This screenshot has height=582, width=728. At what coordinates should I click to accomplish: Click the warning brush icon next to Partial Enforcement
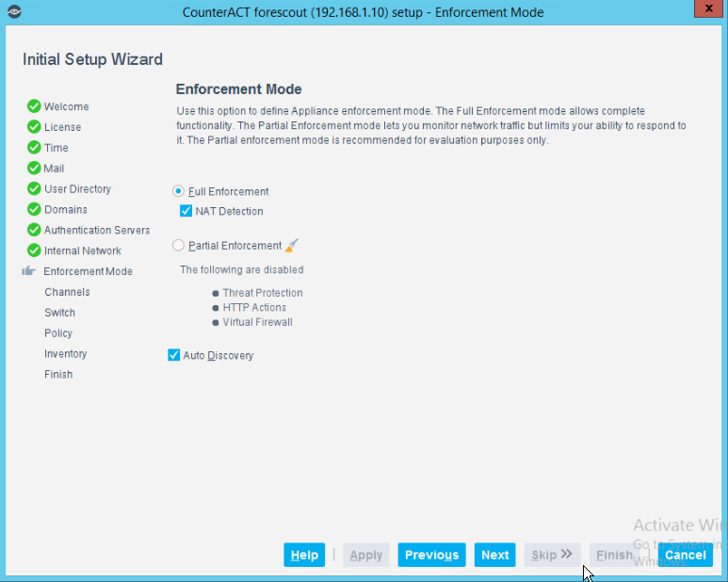pos(292,245)
